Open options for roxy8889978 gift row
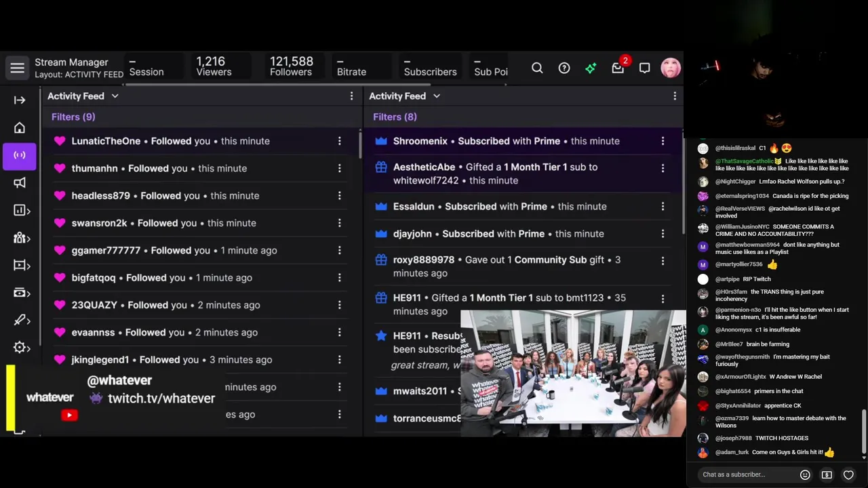Image resolution: width=868 pixels, height=488 pixels. pyautogui.click(x=663, y=260)
